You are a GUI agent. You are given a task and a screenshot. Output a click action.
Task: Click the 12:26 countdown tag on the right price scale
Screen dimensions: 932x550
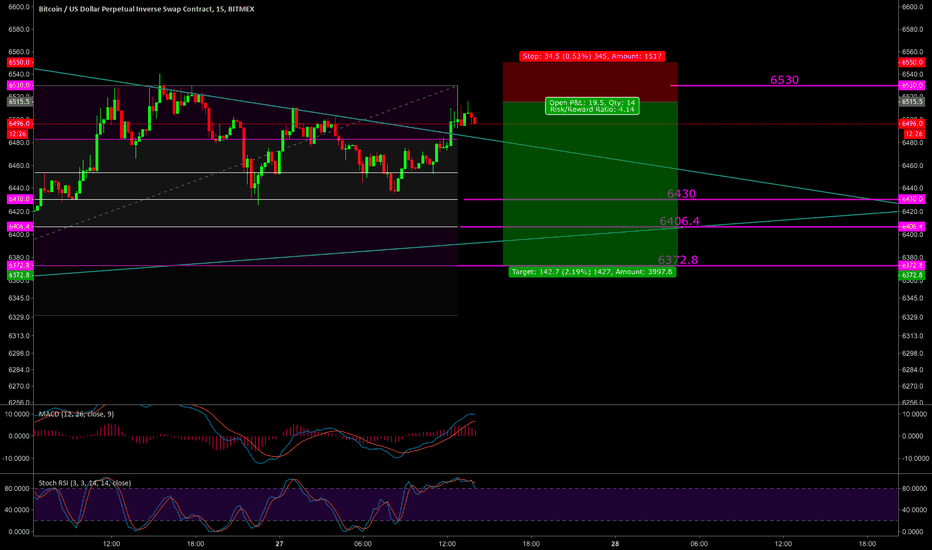coord(912,134)
